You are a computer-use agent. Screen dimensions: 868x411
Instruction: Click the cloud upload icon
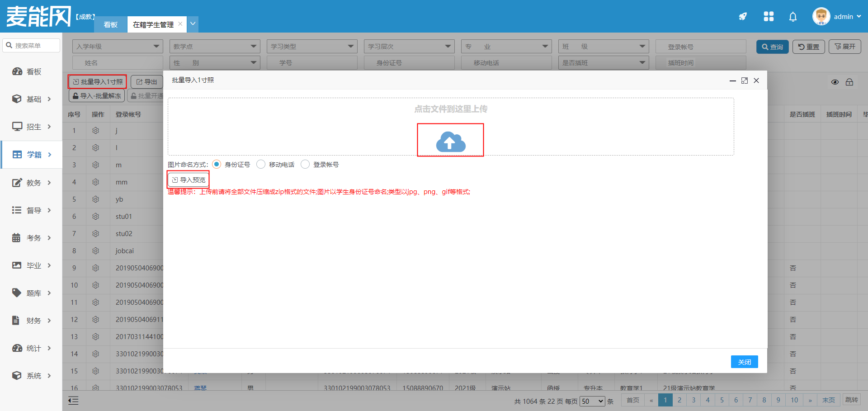[x=450, y=142]
